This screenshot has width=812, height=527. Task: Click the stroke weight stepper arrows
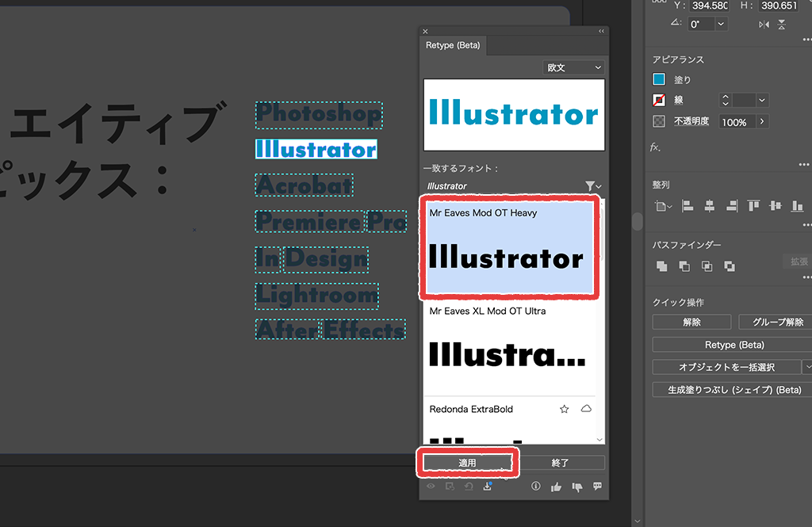coord(726,100)
